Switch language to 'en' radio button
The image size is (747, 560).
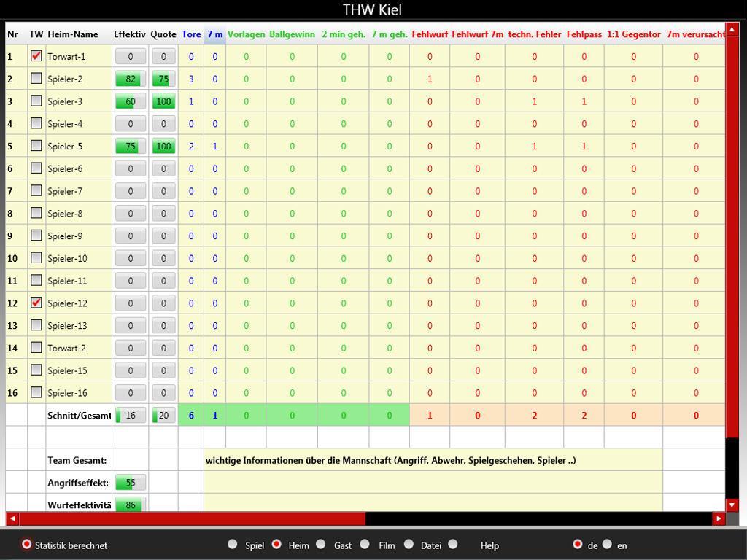tap(607, 544)
